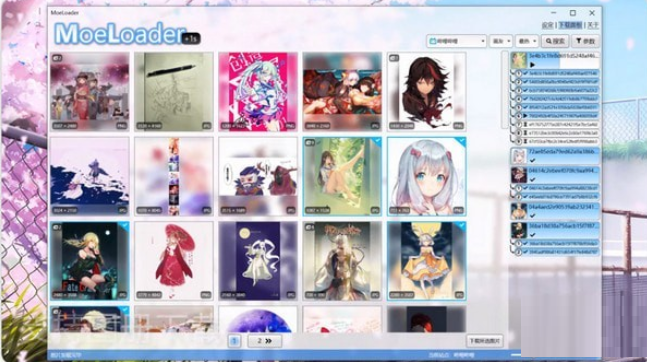This screenshot has width=647, height=362.
Task: Open the 设定 settings link
Action: click(547, 26)
